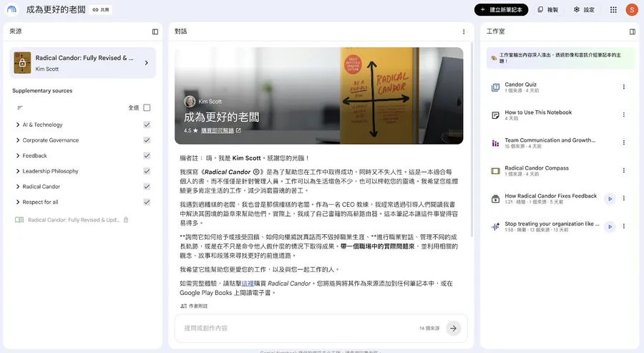
Task: Open the Google apps grid
Action: (613, 9)
